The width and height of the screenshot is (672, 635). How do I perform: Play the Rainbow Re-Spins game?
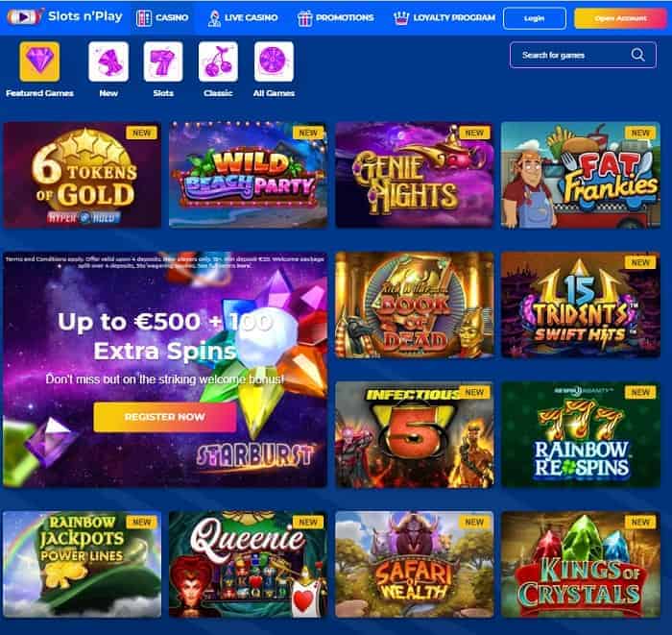pos(581,435)
